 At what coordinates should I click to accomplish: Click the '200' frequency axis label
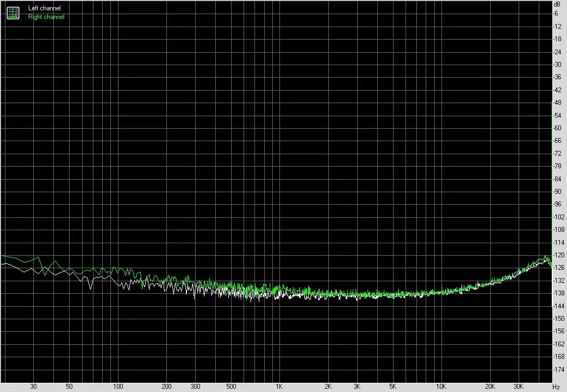pos(166,387)
